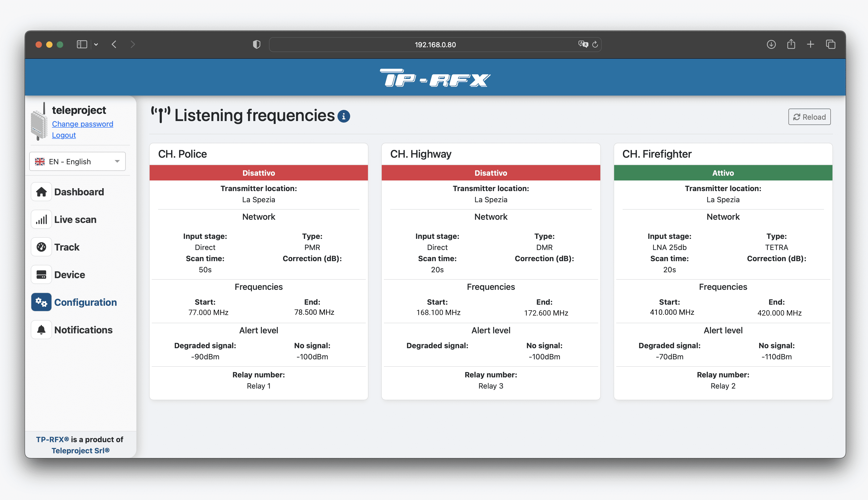868x500 pixels.
Task: Go back with the browser back arrow
Action: tap(114, 44)
